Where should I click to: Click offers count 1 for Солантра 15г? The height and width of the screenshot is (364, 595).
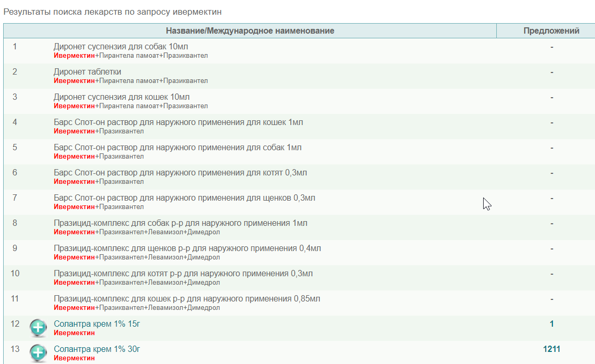click(x=551, y=324)
